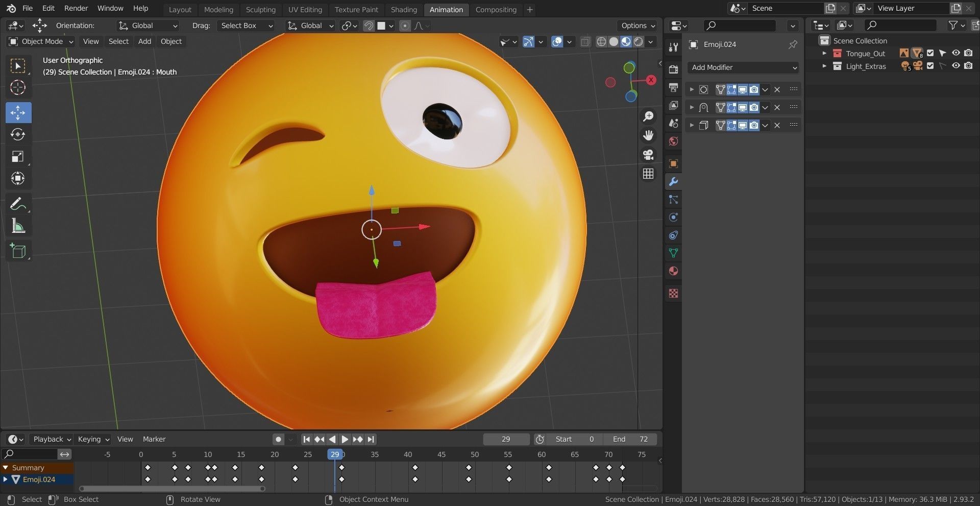Open the Add Modifier dropdown
The width and height of the screenshot is (980, 506).
tap(743, 67)
